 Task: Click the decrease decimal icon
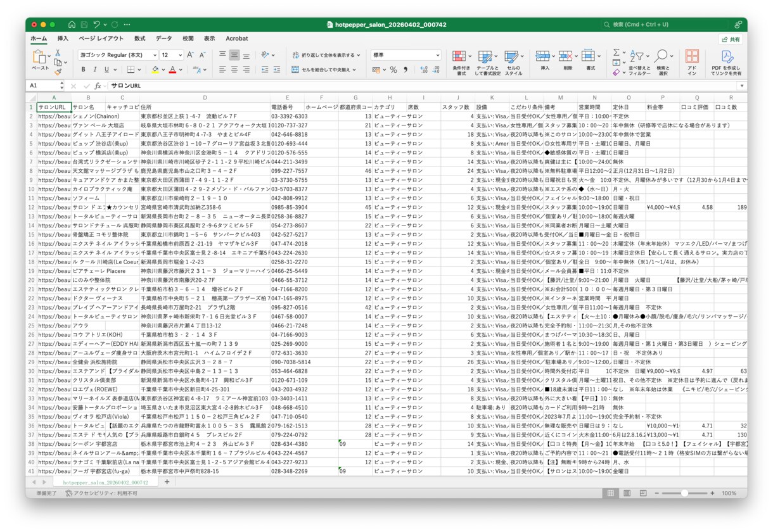point(435,70)
